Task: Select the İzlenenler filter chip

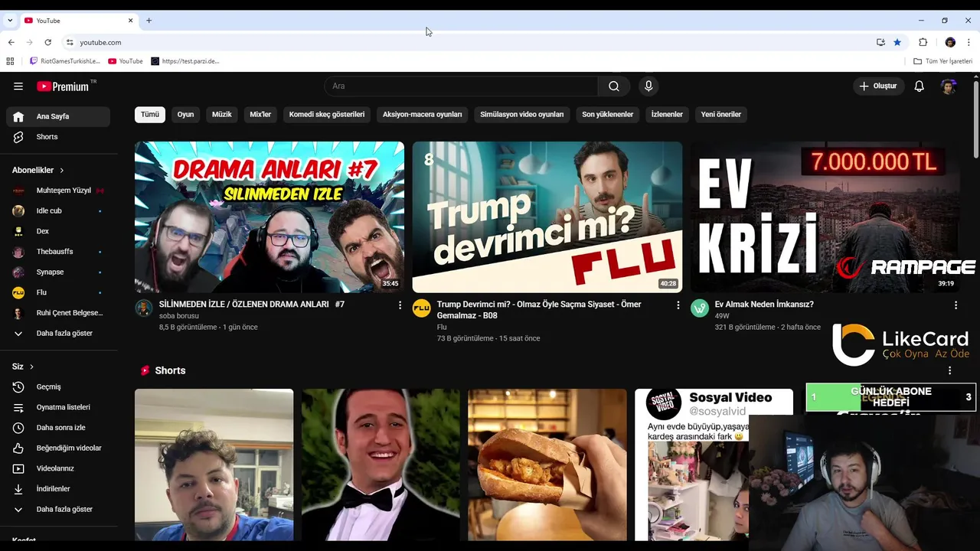Action: (667, 115)
